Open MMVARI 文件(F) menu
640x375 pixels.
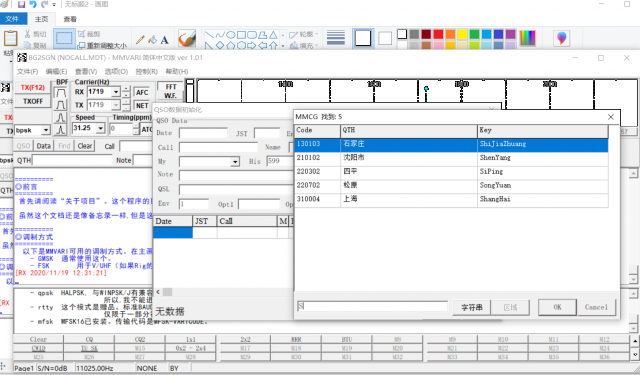click(x=27, y=71)
